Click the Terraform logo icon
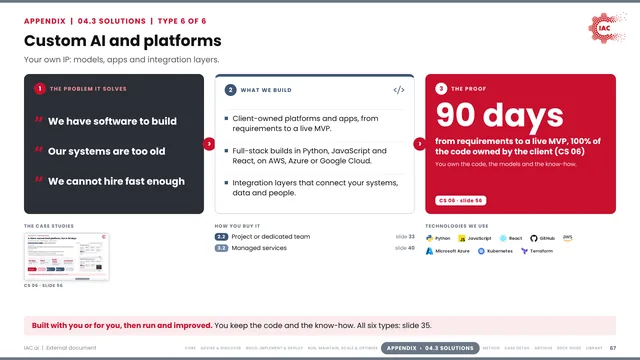The image size is (640, 360). 524,251
